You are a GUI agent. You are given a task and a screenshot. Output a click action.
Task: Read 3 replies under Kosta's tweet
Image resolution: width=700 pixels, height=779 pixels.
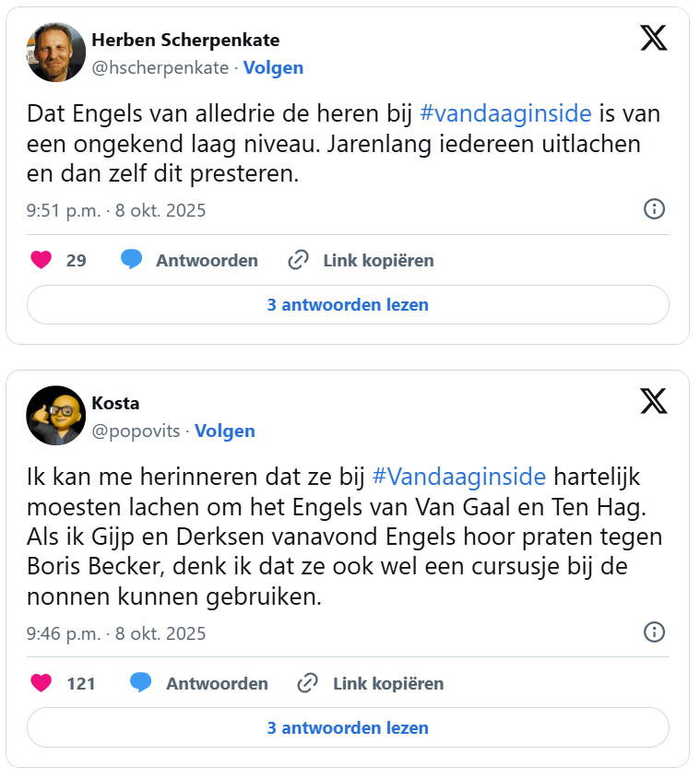pos(348,727)
